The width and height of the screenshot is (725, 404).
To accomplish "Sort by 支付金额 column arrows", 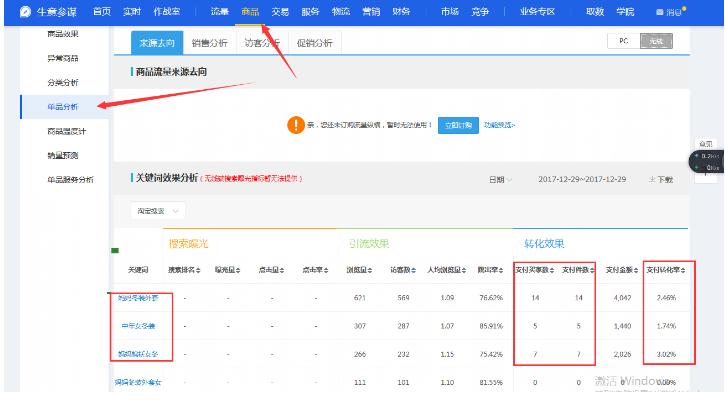I will (x=636, y=270).
